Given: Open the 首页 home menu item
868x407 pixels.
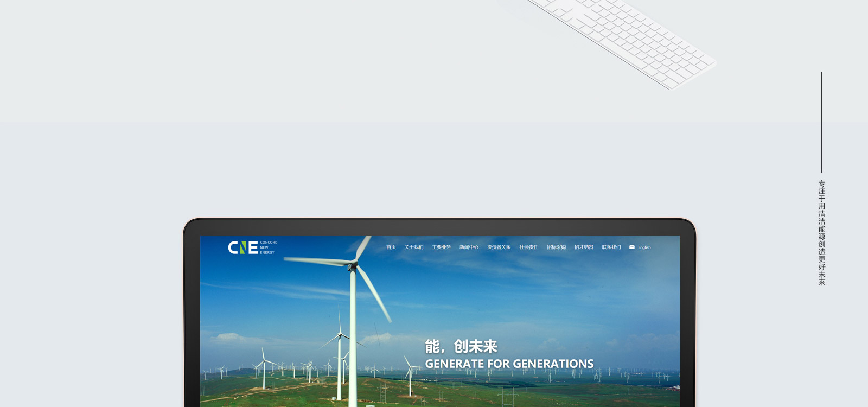Looking at the screenshot, I should [x=391, y=247].
